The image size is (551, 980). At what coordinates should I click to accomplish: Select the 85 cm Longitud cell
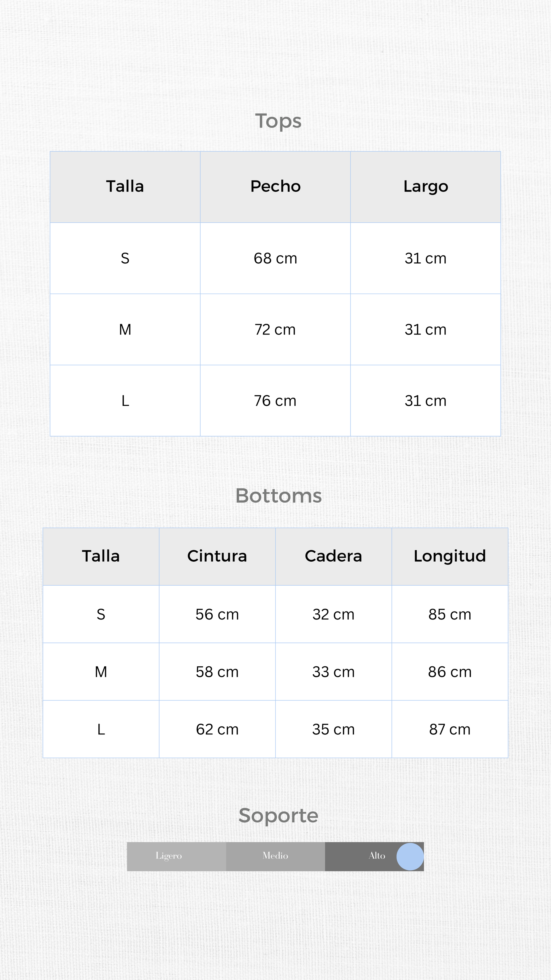click(450, 614)
